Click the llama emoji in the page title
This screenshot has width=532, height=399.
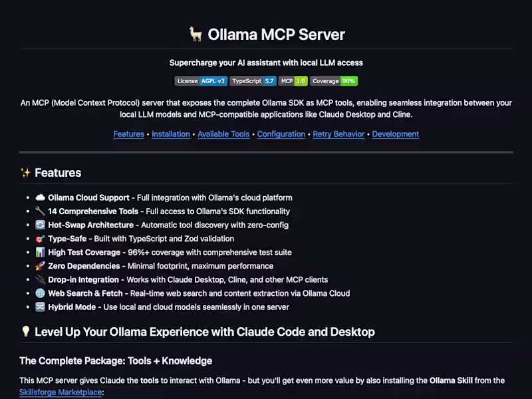point(196,34)
